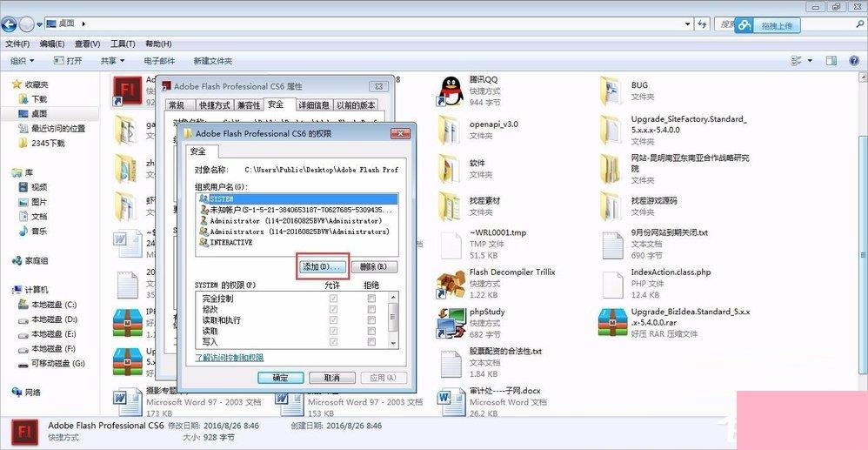The height and width of the screenshot is (450, 868).
Task: Click the permissions list vertical scrollbar
Action: point(393,319)
